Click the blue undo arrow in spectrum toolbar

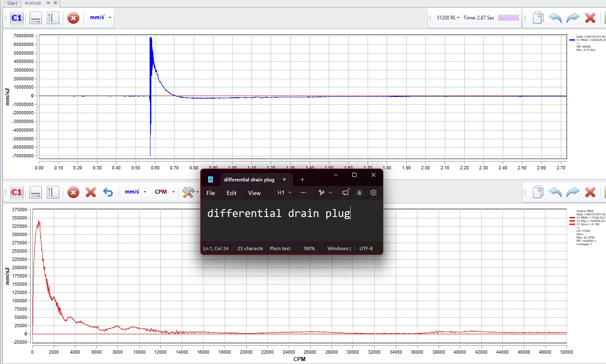click(x=108, y=192)
